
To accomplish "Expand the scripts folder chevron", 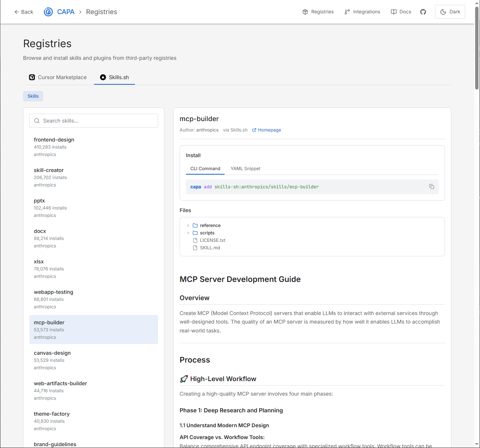I will click(188, 233).
